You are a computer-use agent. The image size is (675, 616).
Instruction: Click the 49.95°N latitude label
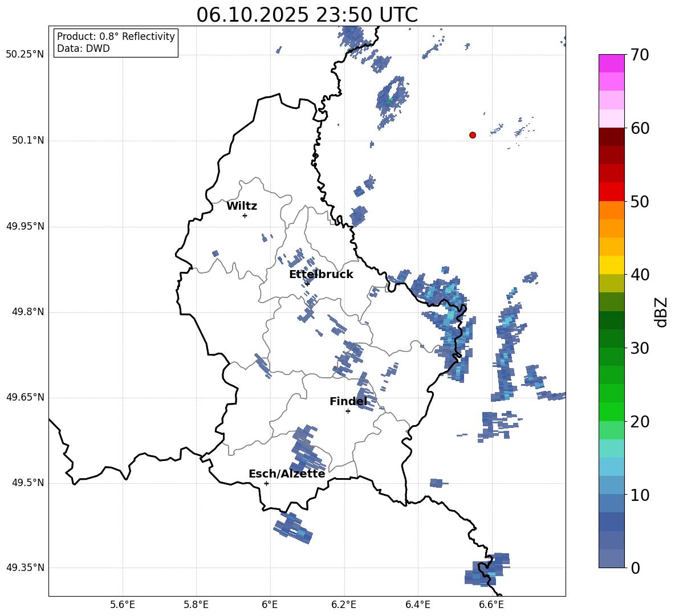25,226
